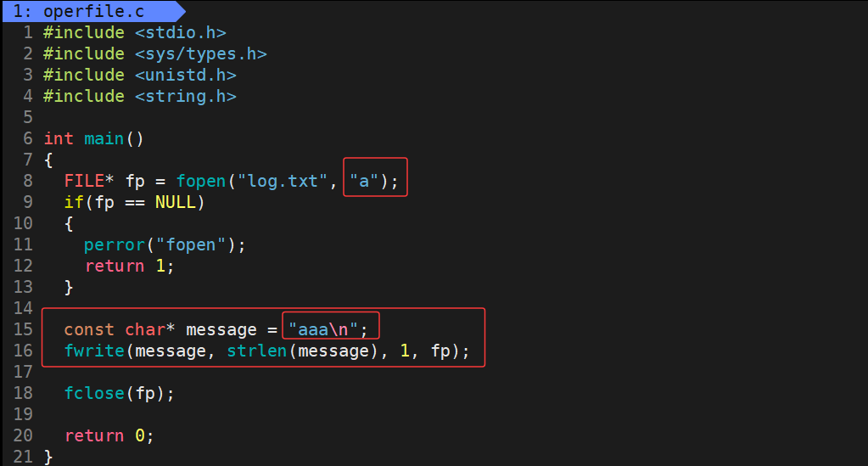Image resolution: width=868 pixels, height=466 pixels.
Task: Click the string.h header on line 4
Action: tap(185, 97)
